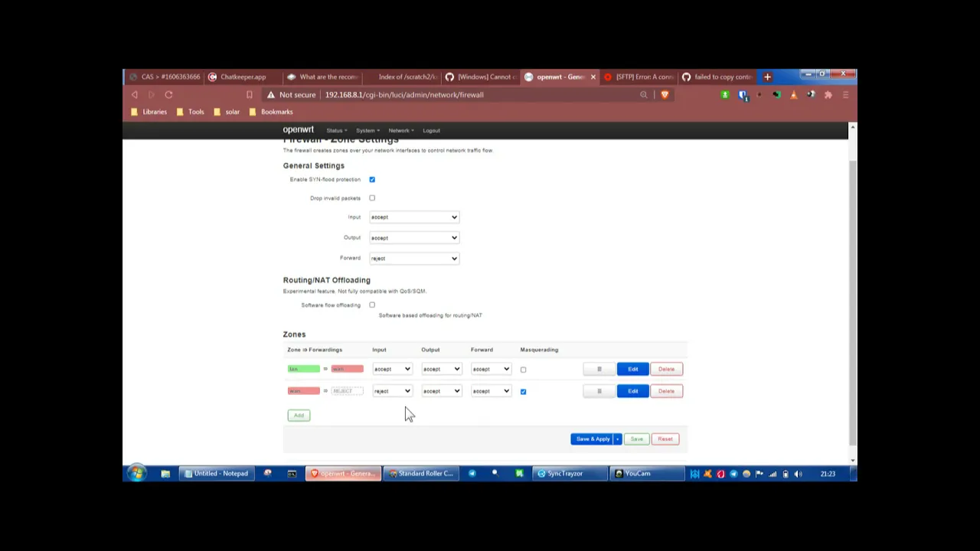Open Brave Shields lion icon in address bar
The width and height of the screenshot is (980, 551).
pyautogui.click(x=665, y=95)
